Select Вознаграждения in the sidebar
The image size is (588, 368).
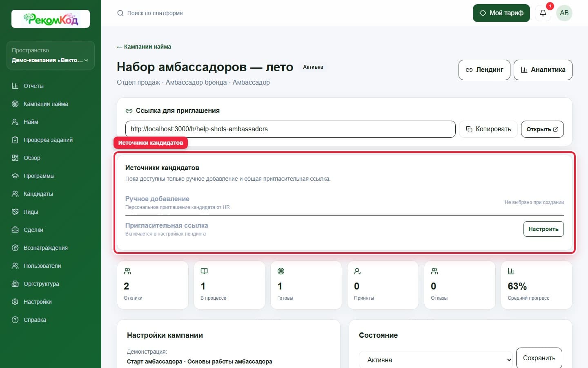coord(46,248)
